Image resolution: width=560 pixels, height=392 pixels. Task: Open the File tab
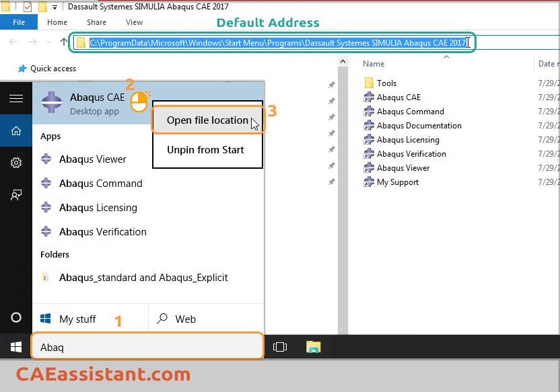19,22
